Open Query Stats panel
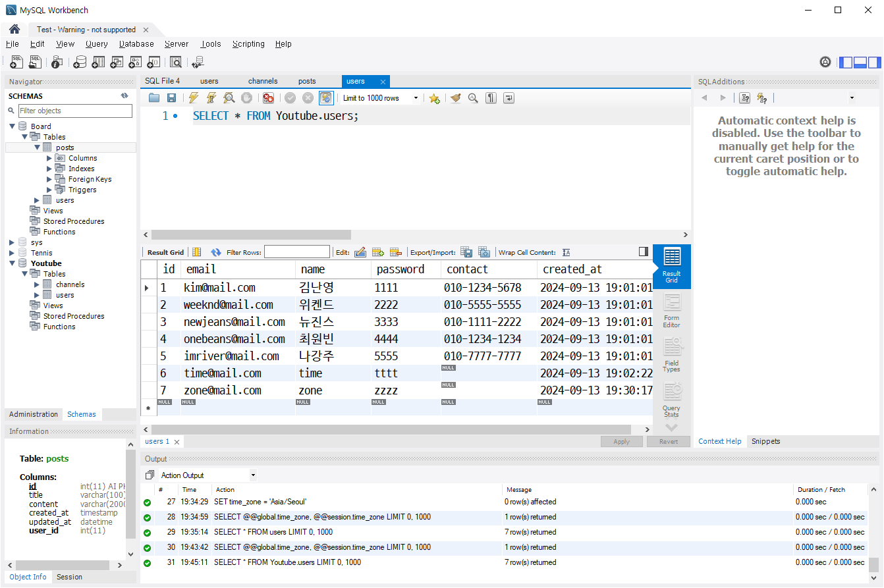884x588 pixels. pos(672,400)
